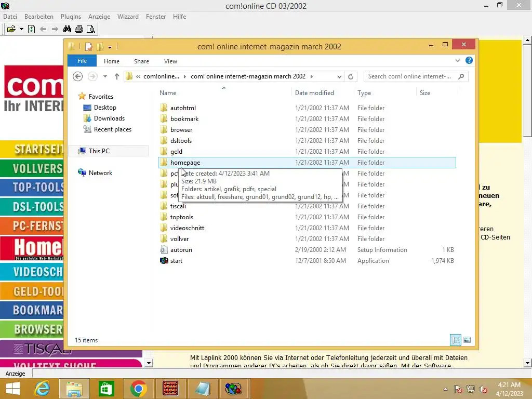Viewport: 532px width, 399px height.
Task: Open the recent locations dropdown arrow
Action: click(105, 77)
